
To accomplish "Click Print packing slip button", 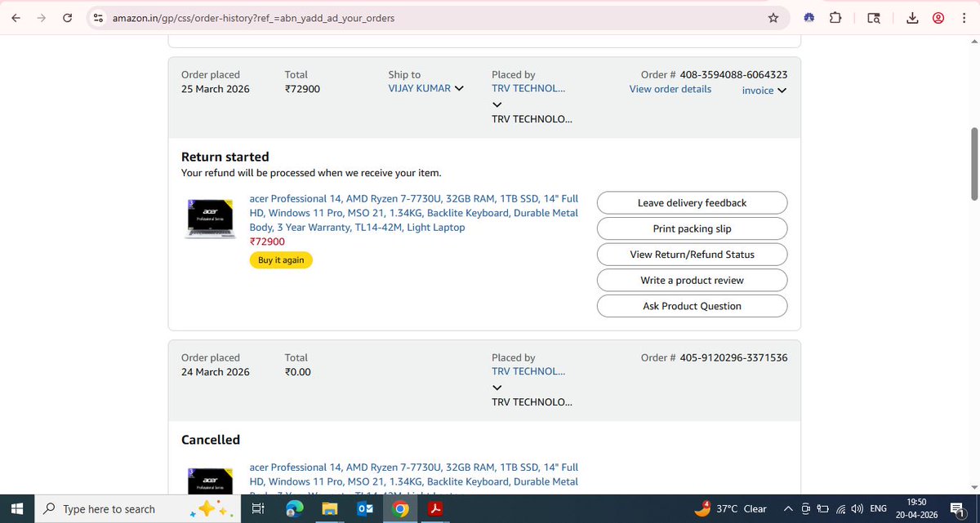I will coord(692,228).
